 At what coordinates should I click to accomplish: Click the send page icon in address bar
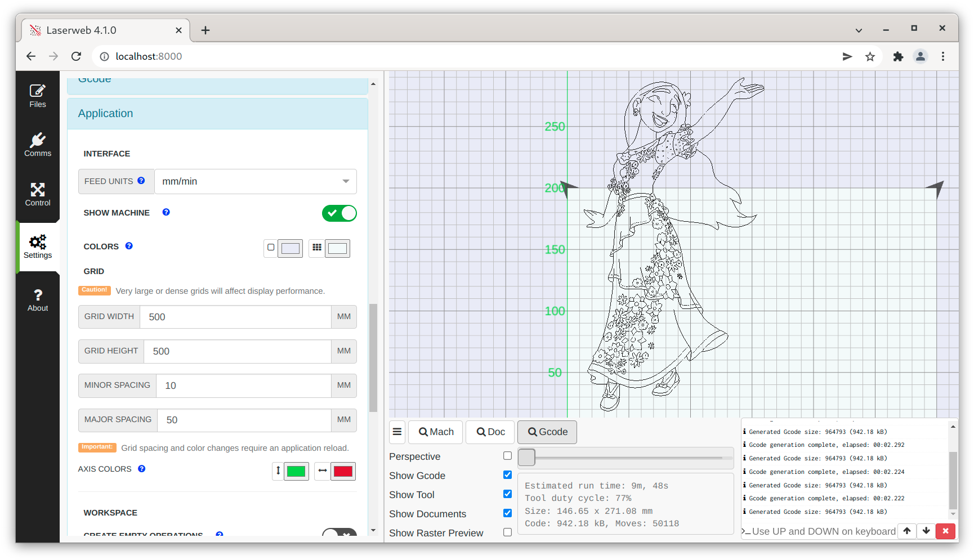pos(847,56)
